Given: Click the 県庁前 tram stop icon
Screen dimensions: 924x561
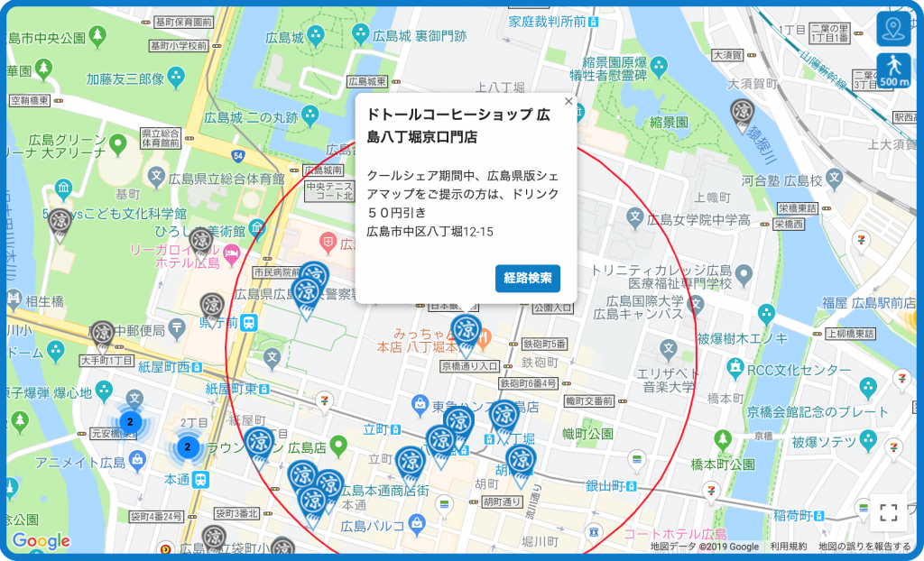Looking at the screenshot, I should pyautogui.click(x=249, y=323).
